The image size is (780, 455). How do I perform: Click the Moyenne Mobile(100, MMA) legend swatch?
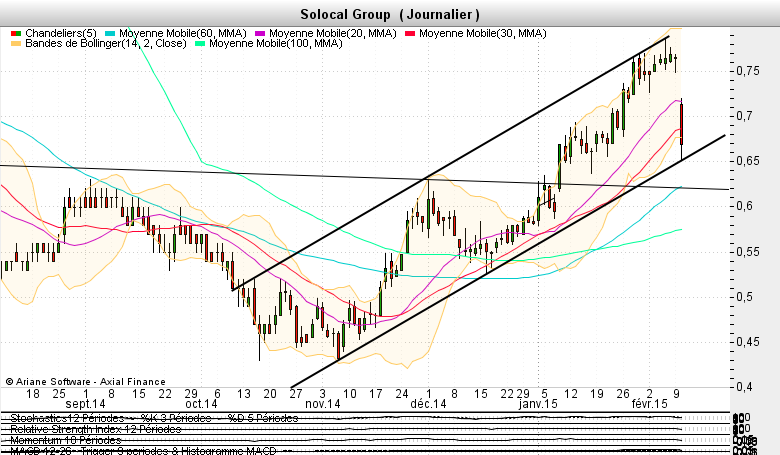(x=201, y=44)
